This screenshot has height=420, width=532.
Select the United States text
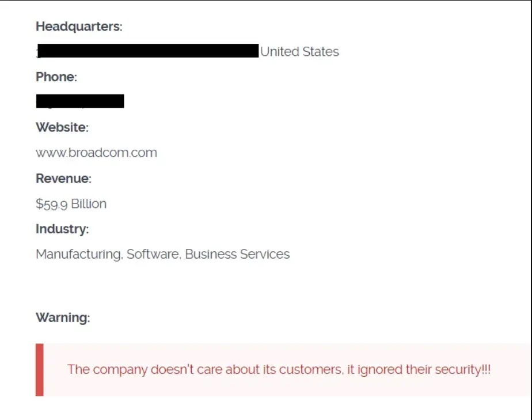pos(299,52)
